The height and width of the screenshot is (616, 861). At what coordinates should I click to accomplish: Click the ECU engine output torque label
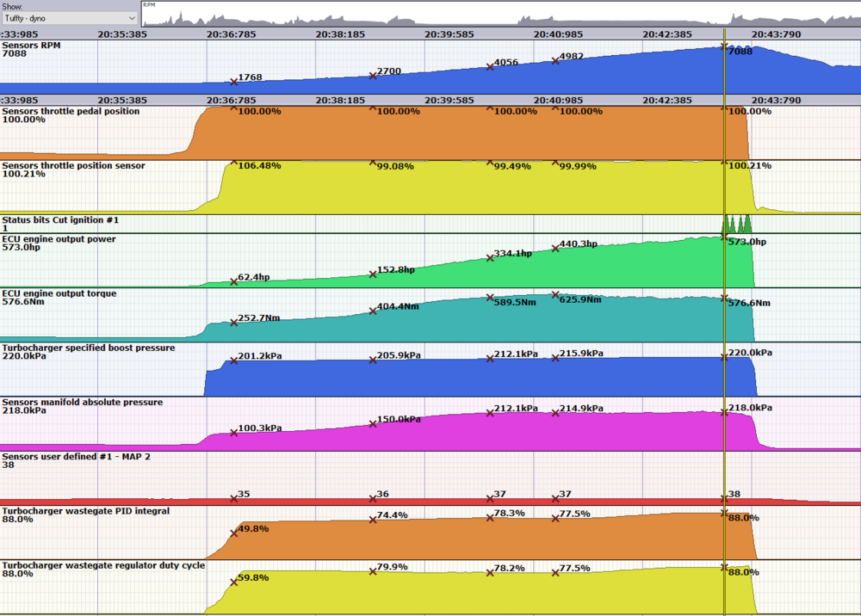point(59,293)
